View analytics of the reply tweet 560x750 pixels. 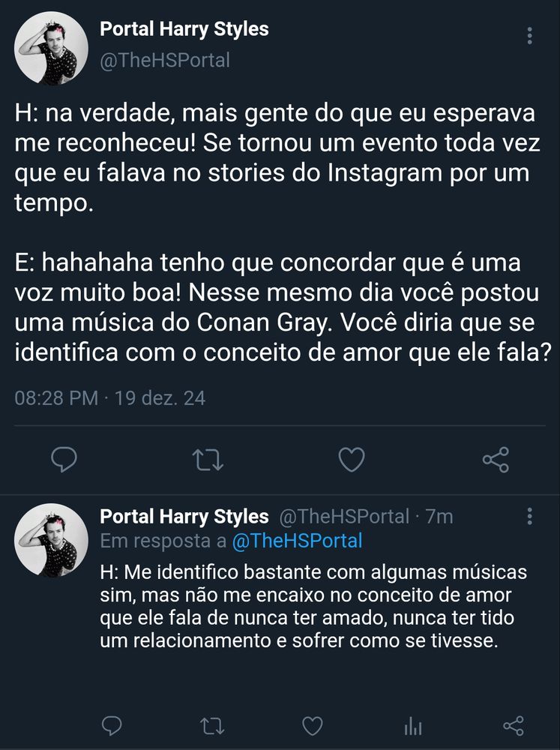pos(413,727)
